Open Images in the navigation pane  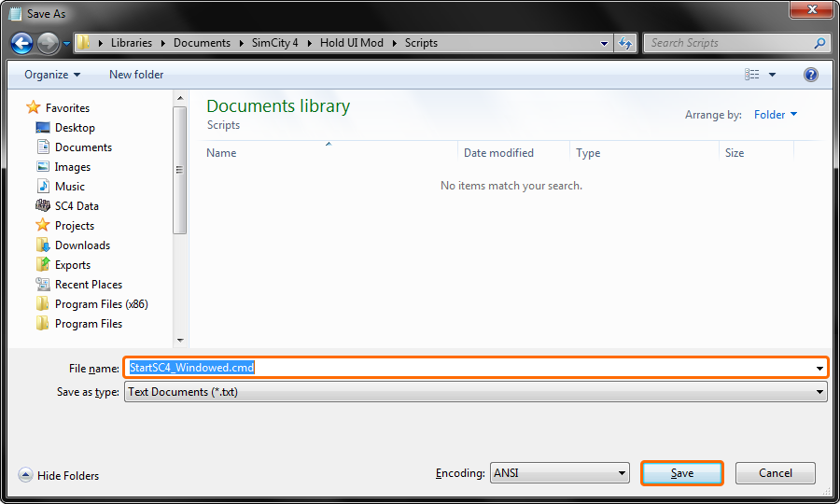coord(72,167)
